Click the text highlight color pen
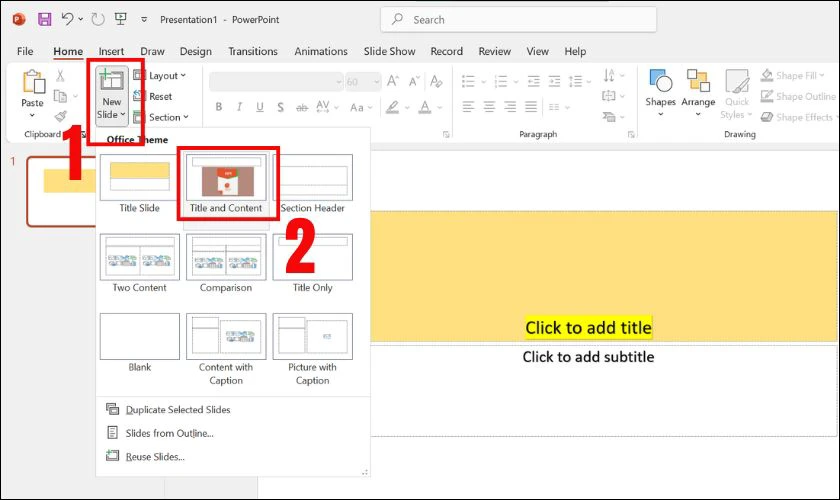Image resolution: width=840 pixels, height=500 pixels. (x=392, y=107)
